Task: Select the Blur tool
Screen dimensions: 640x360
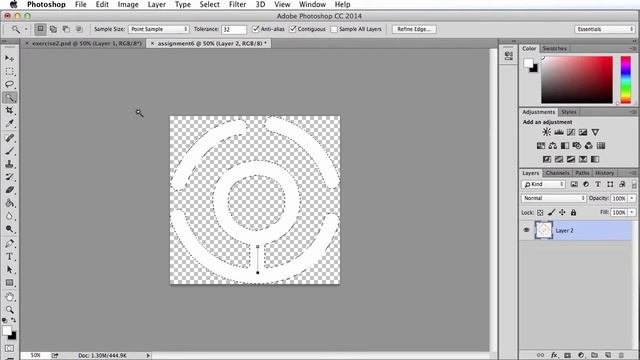Action: point(9,216)
